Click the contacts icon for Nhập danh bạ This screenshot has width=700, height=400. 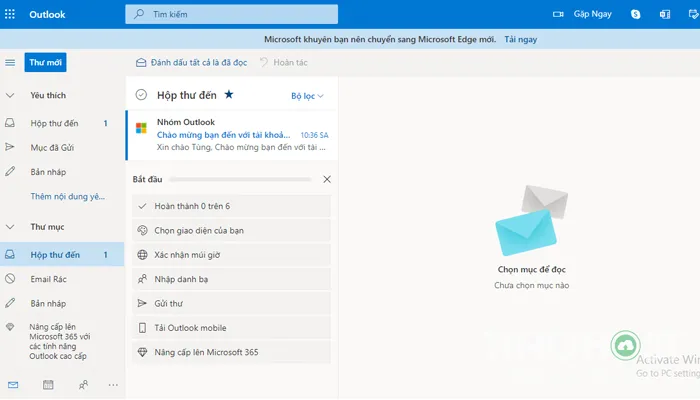pos(142,279)
